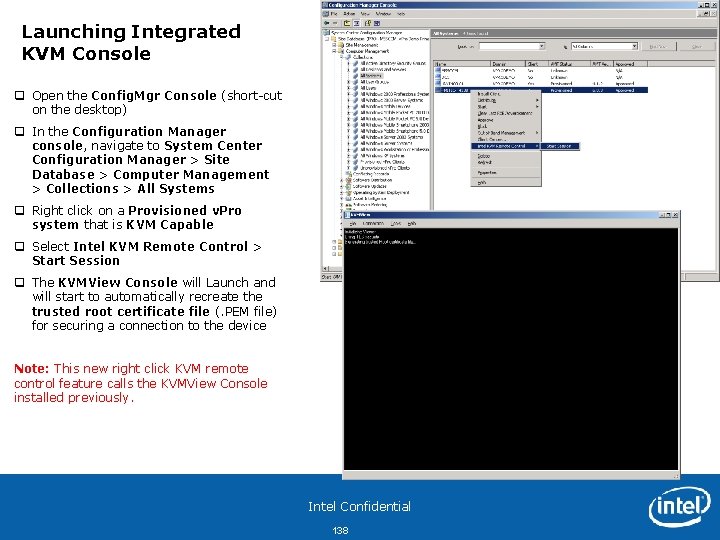The width and height of the screenshot is (720, 540).
Task: Open Action menu in Configuration Manager Console
Action: pos(349,14)
